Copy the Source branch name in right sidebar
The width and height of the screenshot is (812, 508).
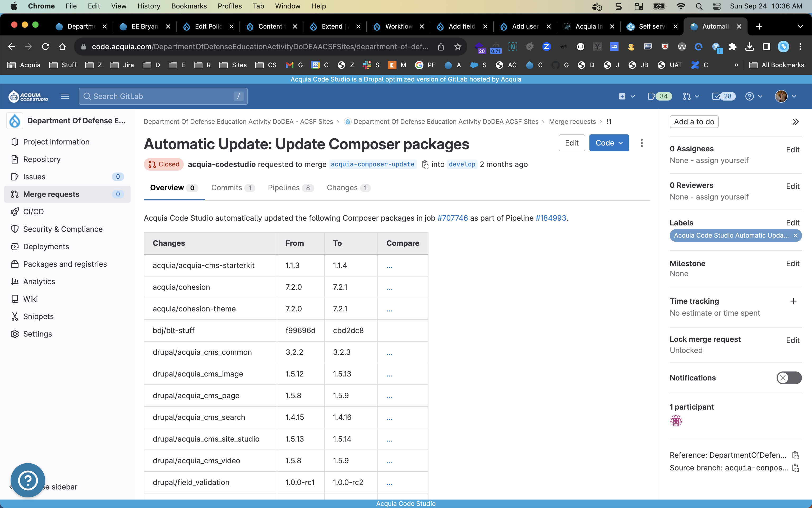(795, 468)
